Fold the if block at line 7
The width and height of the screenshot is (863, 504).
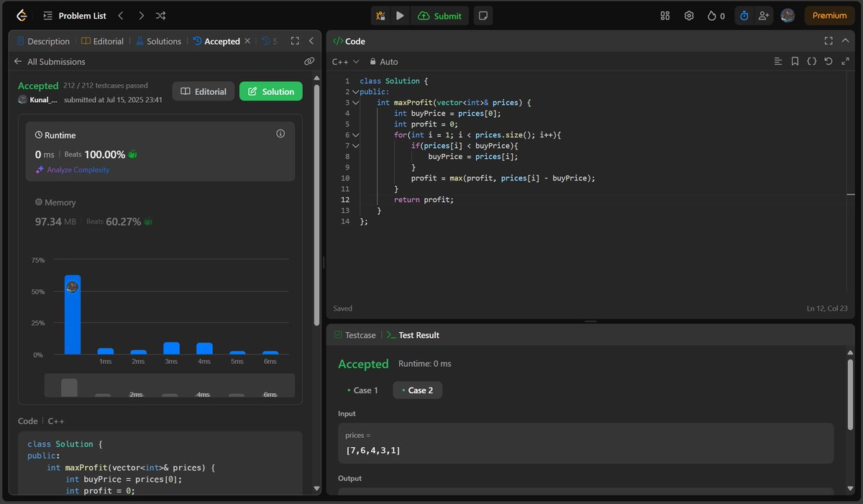point(355,146)
